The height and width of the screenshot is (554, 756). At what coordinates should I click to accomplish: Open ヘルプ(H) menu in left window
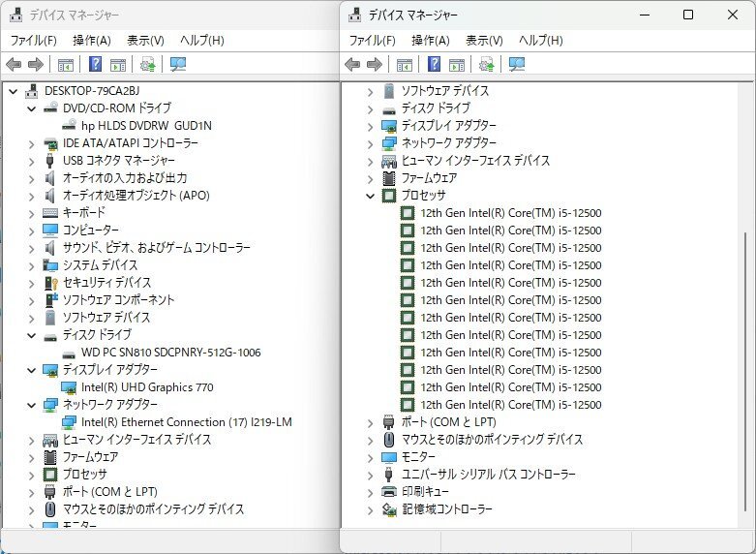[x=202, y=41]
